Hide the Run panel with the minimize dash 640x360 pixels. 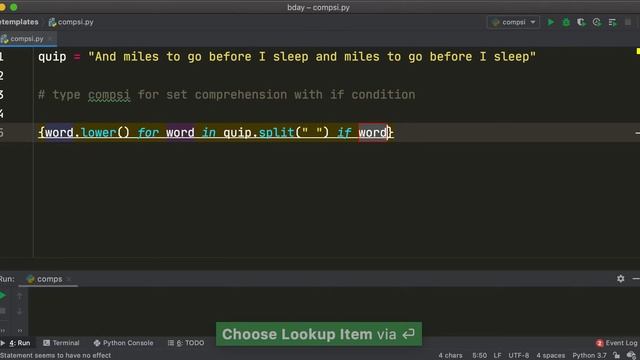tap(636, 279)
